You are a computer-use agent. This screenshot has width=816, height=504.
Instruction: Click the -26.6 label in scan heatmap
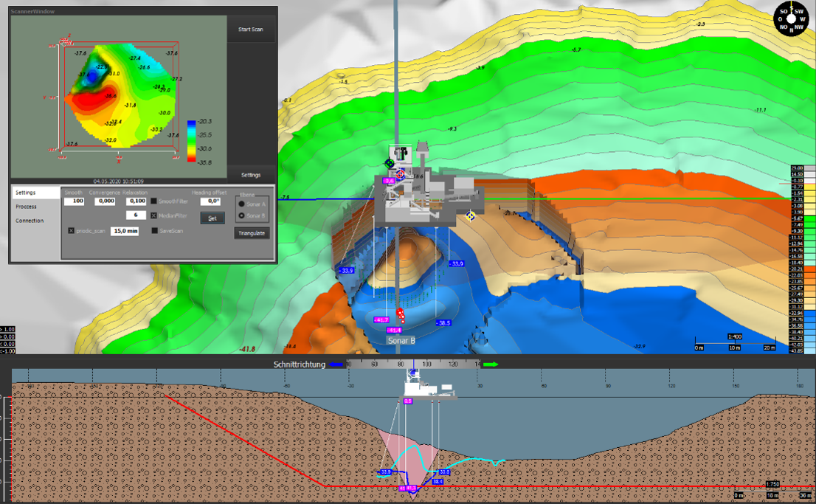click(144, 67)
